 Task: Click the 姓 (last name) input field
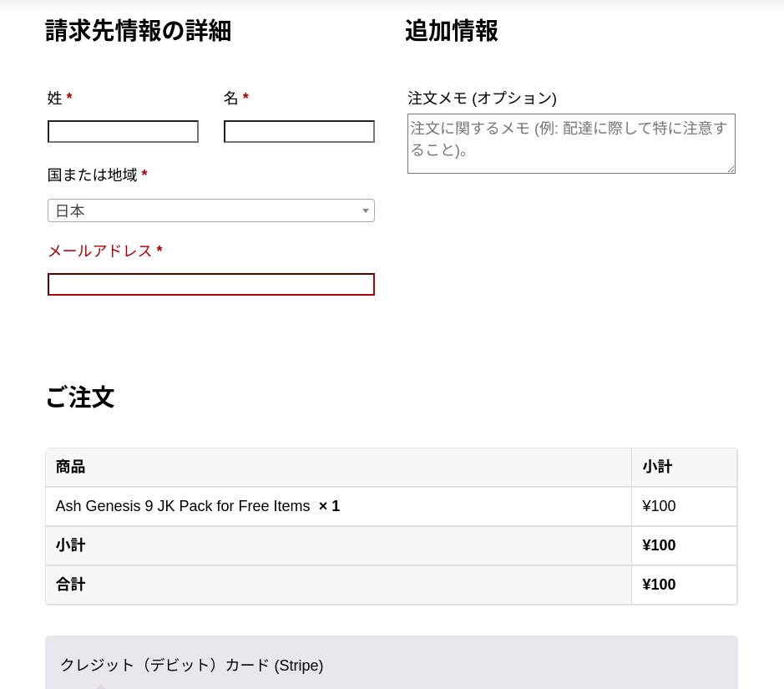point(123,131)
